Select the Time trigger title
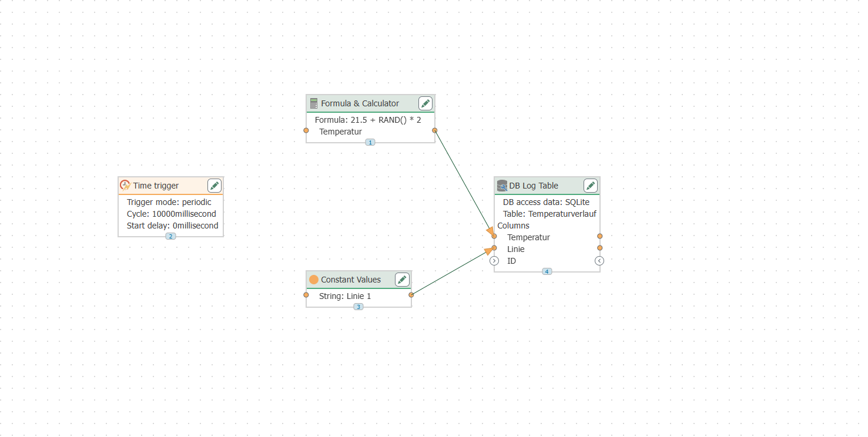 tap(156, 186)
